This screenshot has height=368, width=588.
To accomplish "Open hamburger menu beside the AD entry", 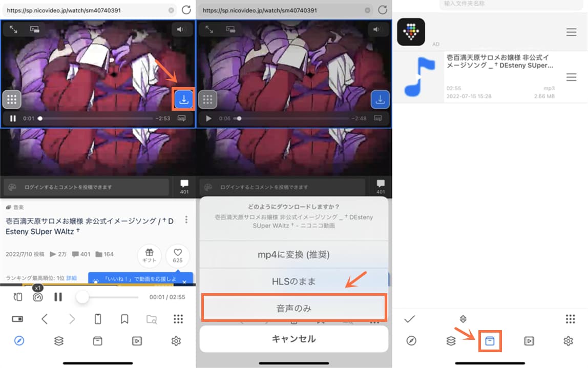I will point(571,32).
